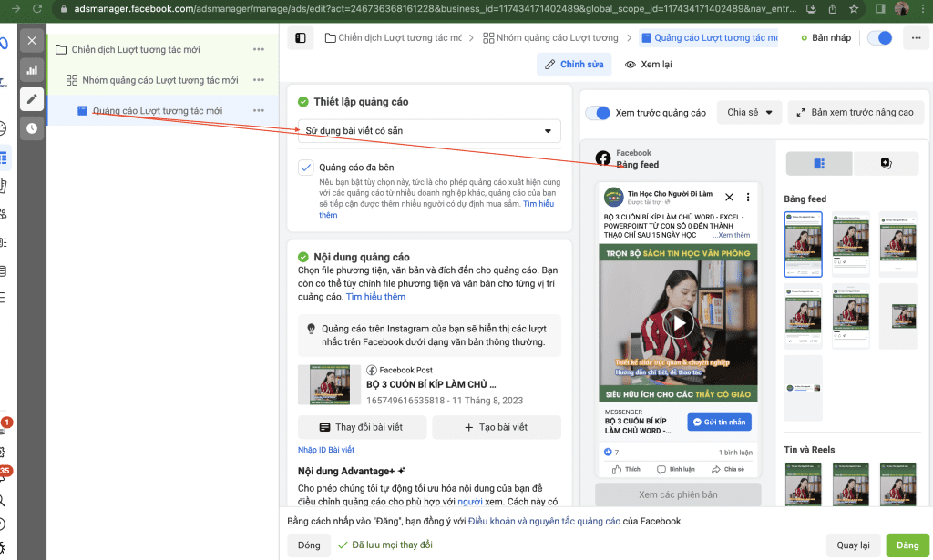This screenshot has width=933, height=560.
Task: Toggle the ad on/off switch beside Bản nháp
Action: coord(880,38)
